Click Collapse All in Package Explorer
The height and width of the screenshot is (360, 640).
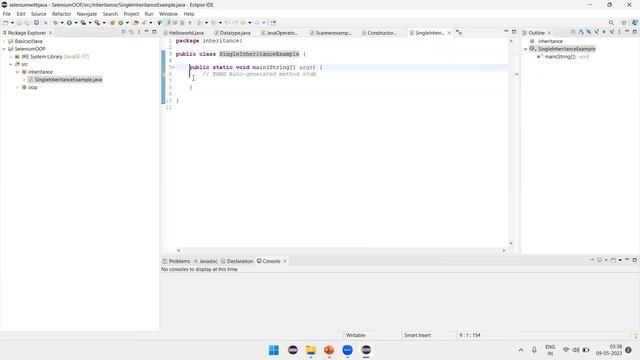click(x=124, y=32)
